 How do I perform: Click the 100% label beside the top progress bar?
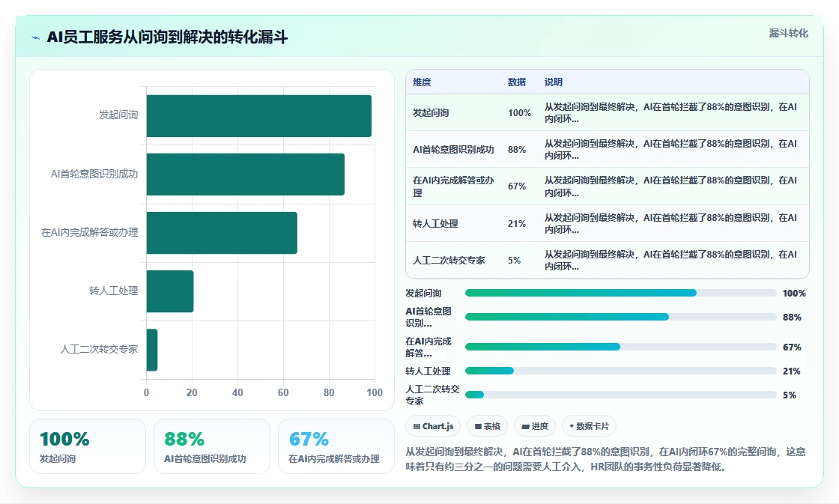point(794,294)
